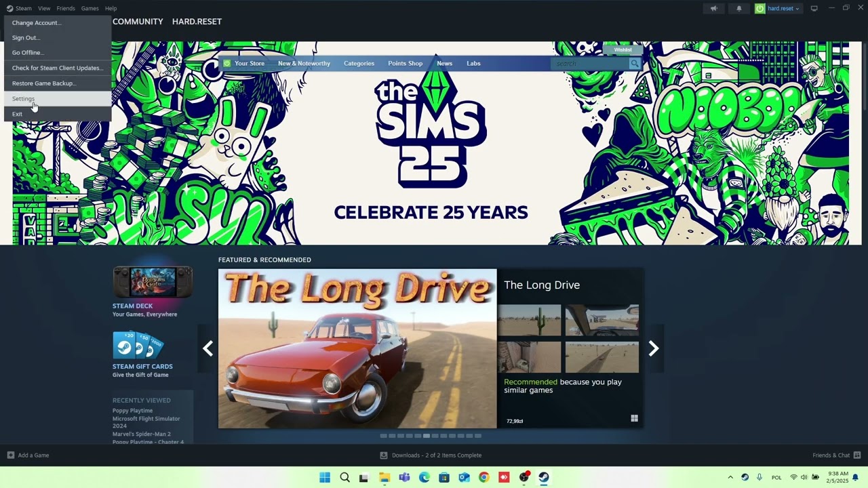Open the volume tray icon

[x=804, y=477]
